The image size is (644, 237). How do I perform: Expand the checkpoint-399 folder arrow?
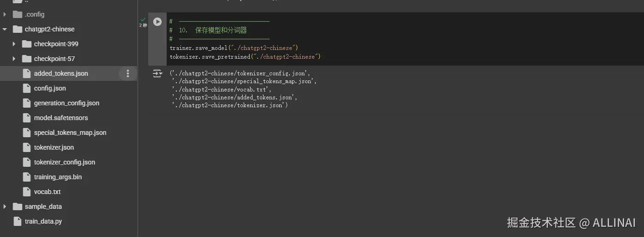click(14, 44)
